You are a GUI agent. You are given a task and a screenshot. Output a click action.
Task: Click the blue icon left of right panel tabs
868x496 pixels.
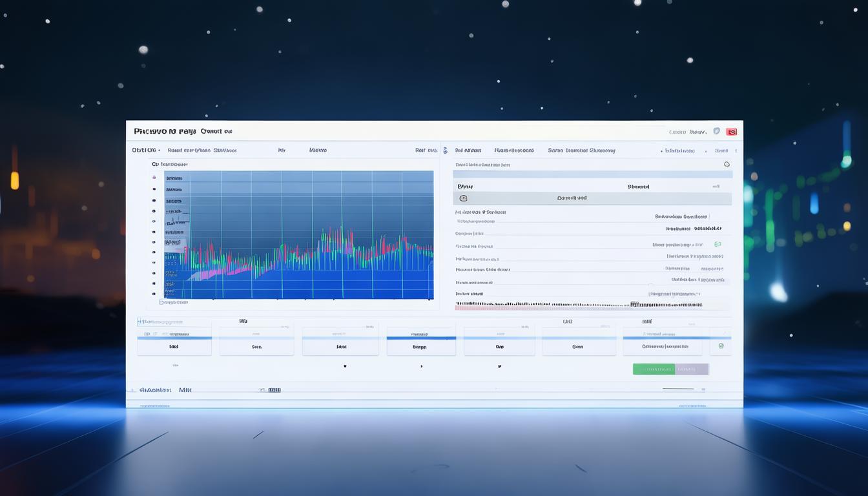pos(444,150)
